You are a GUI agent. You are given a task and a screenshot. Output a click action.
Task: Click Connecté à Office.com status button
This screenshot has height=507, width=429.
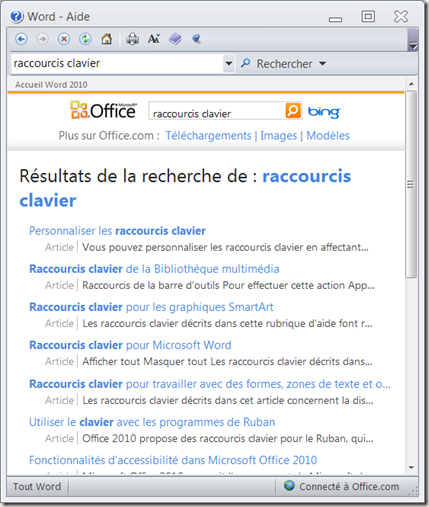point(342,487)
